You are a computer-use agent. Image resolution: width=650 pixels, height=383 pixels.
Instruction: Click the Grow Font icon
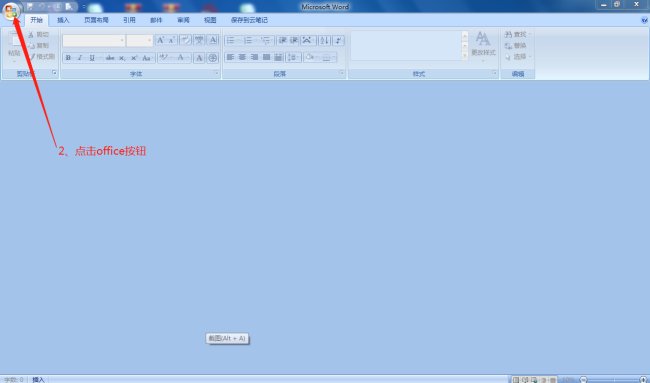[160, 40]
